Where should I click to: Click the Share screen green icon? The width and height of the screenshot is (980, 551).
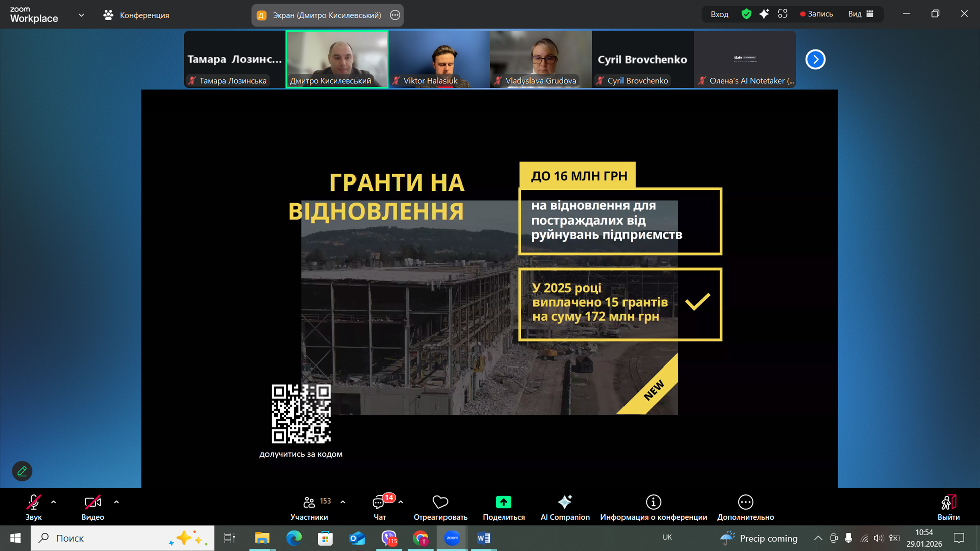pyautogui.click(x=503, y=502)
